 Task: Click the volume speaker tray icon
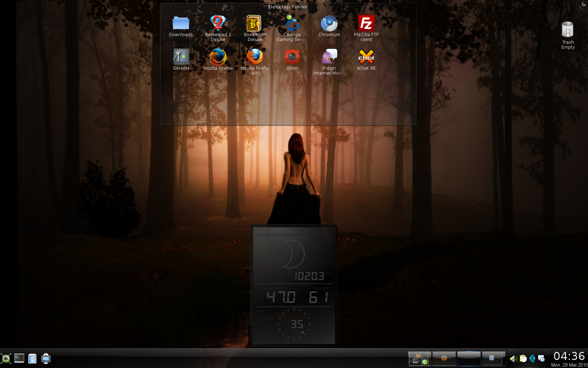coord(513,359)
